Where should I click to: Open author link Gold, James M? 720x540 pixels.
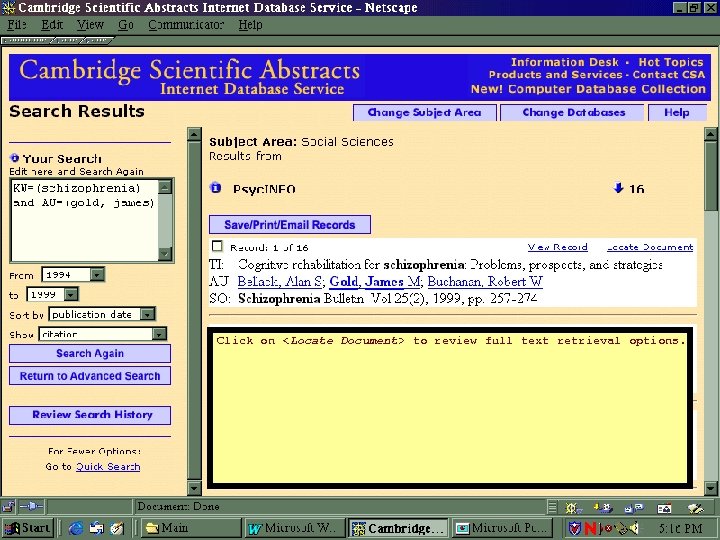375,281
